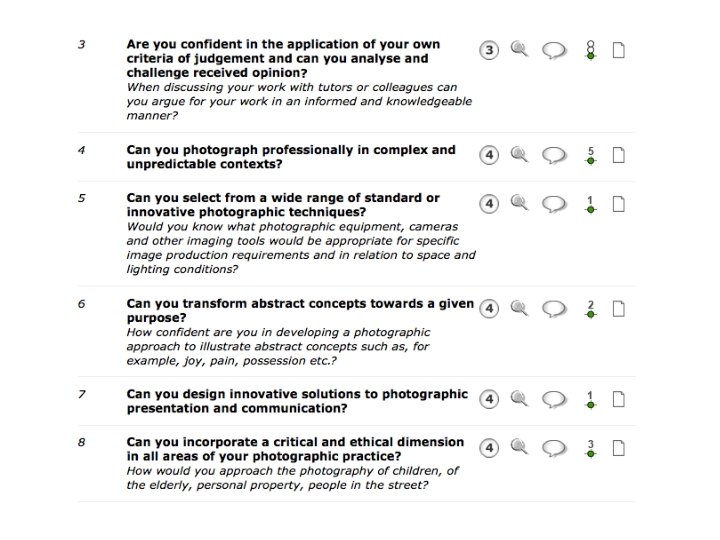This screenshot has width=720, height=540.
Task: Open comment bubble for question 4
Action: 554,155
